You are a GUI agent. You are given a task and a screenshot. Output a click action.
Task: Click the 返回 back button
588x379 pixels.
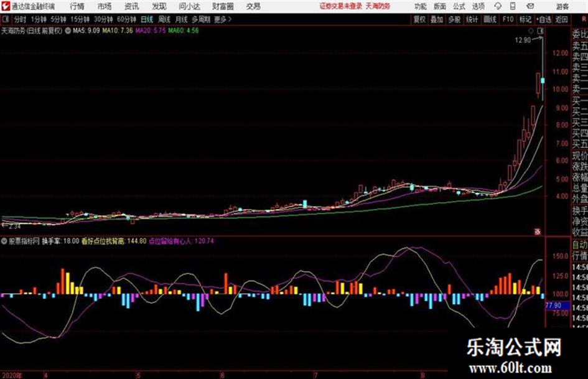[x=561, y=19]
